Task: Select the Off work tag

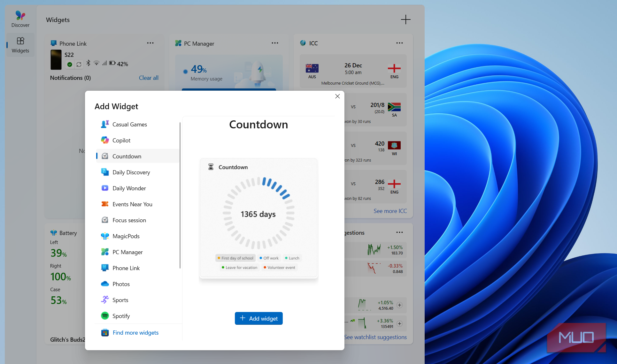Action: tap(269, 258)
